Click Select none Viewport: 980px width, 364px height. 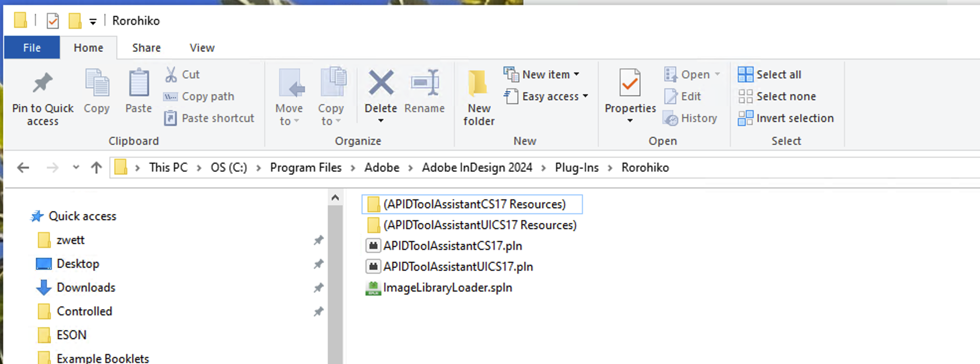coord(777,96)
